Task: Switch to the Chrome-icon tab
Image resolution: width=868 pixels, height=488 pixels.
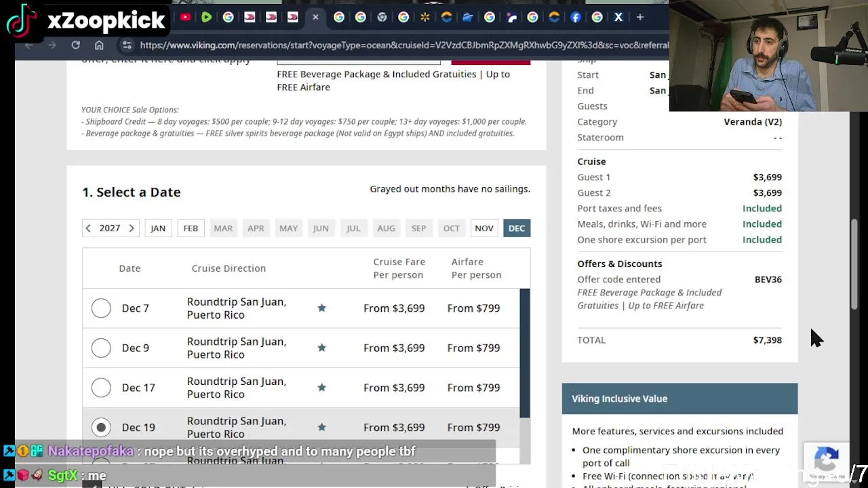Action: point(382,17)
